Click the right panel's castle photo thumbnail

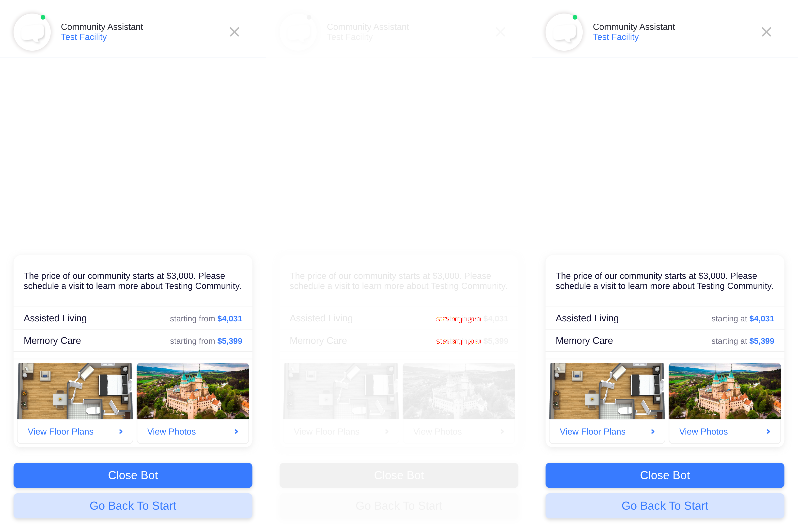pyautogui.click(x=725, y=391)
